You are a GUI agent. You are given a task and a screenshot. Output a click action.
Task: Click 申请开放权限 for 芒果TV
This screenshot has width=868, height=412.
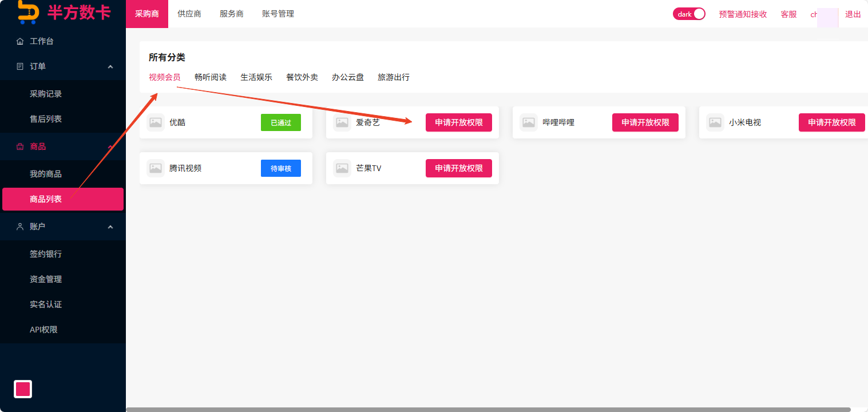click(x=459, y=168)
